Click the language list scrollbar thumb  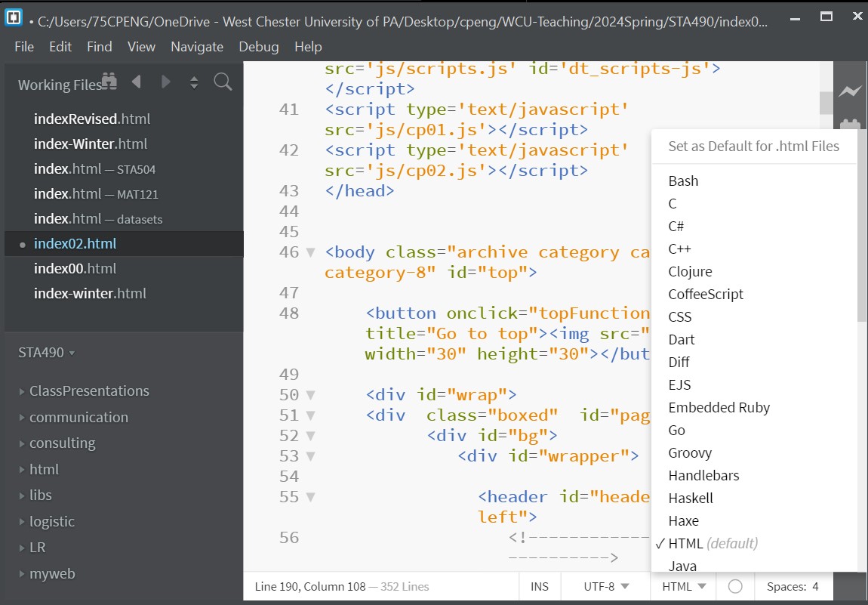(x=863, y=227)
